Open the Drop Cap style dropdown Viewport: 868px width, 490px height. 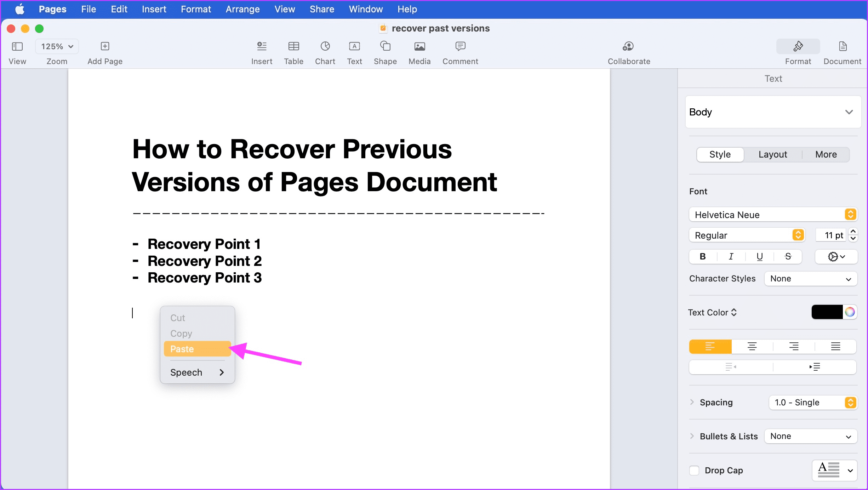835,471
